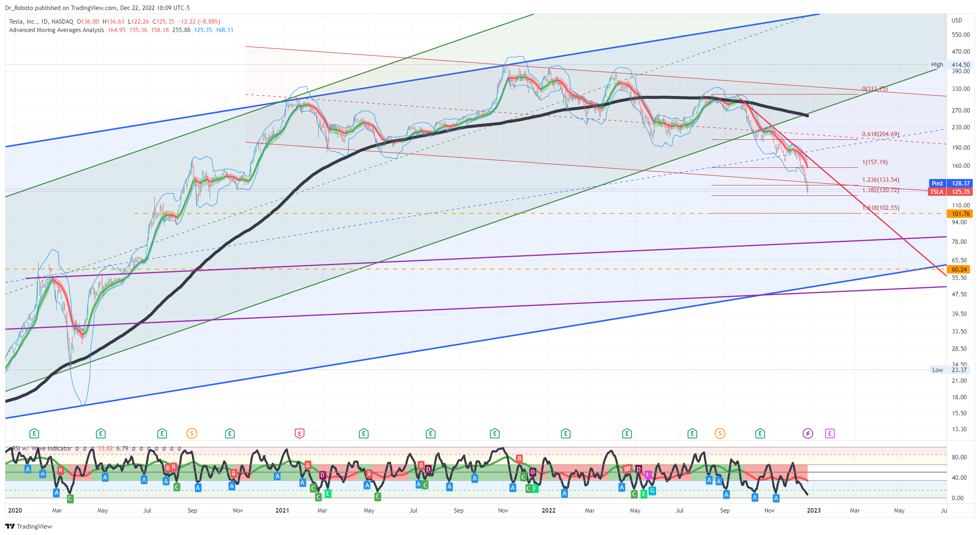Click the 550.00 price axis value

click(x=961, y=35)
